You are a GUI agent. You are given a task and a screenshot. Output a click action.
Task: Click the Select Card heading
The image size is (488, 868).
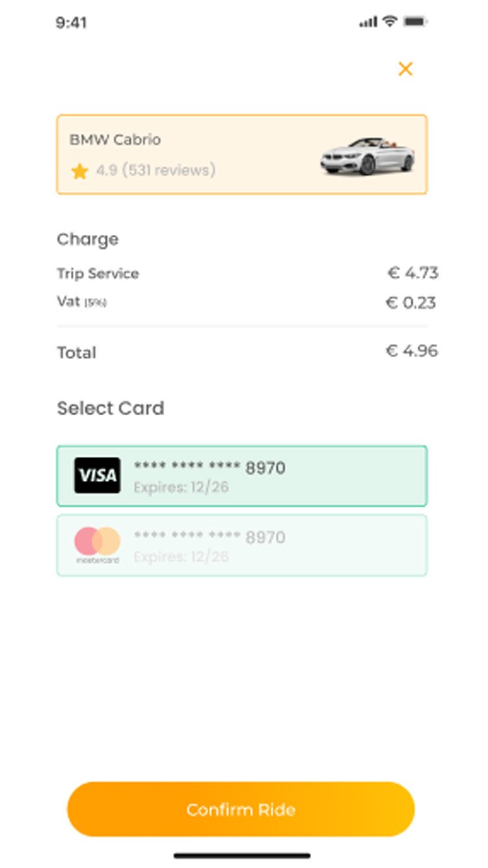[x=111, y=409]
